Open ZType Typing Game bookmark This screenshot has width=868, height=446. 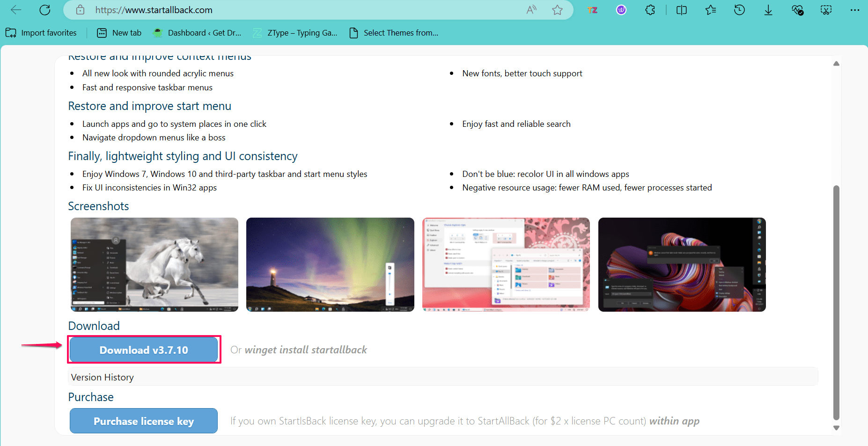pos(295,33)
